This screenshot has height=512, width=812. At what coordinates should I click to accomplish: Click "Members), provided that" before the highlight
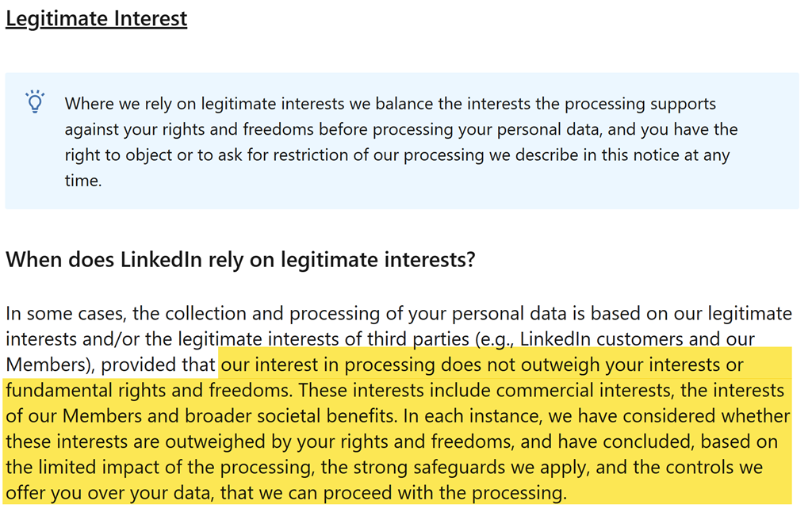click(111, 365)
